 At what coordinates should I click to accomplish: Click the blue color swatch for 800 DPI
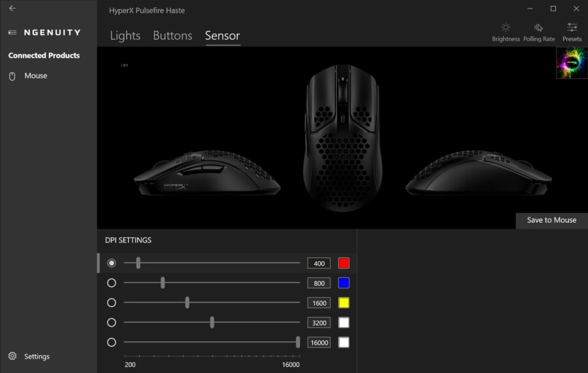coord(344,283)
